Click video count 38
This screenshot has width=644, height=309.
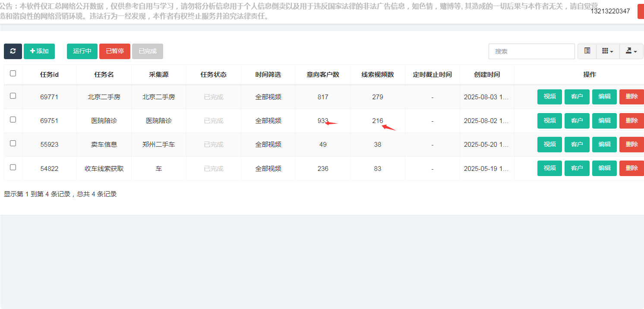point(378,145)
